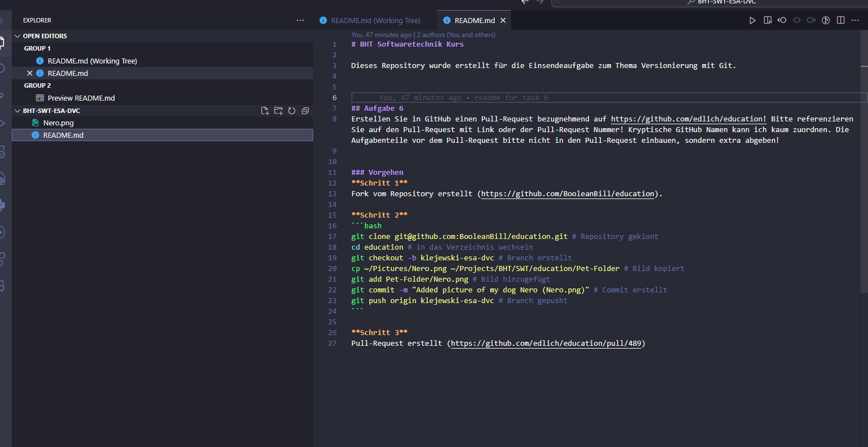Collapse the OPEN EDITORS section
868x447 pixels.
click(17, 36)
